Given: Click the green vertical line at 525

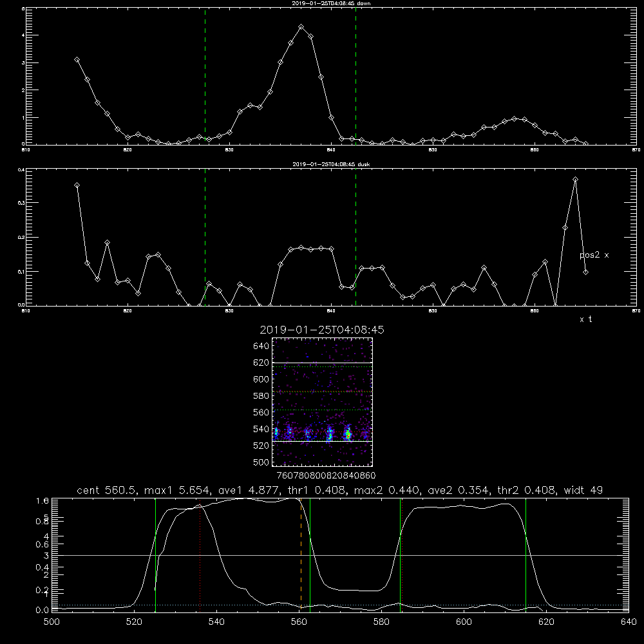Looking at the screenshot, I should point(155,554).
